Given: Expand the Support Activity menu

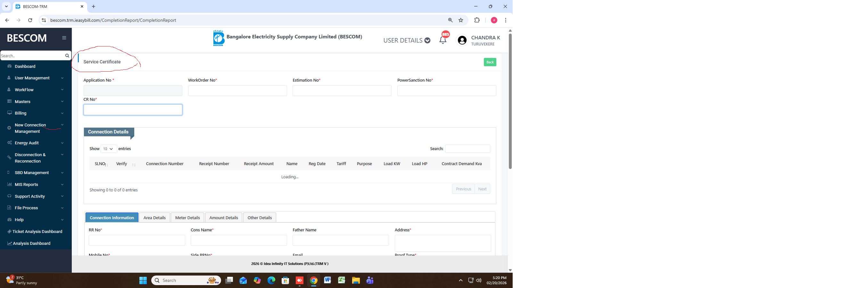Looking at the screenshot, I should pyautogui.click(x=35, y=196).
